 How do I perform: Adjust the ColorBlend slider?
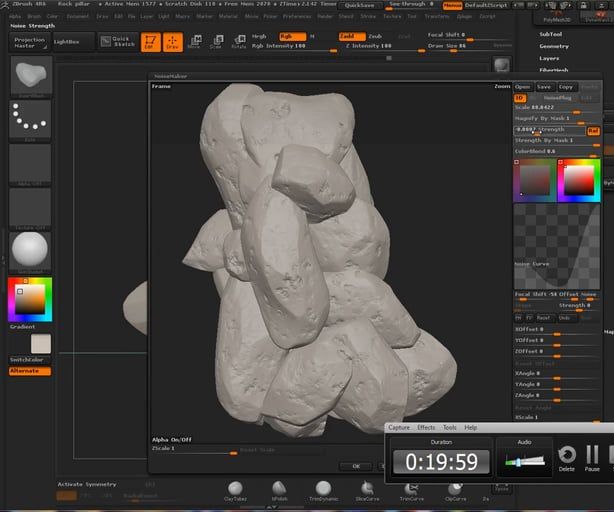coord(557,152)
